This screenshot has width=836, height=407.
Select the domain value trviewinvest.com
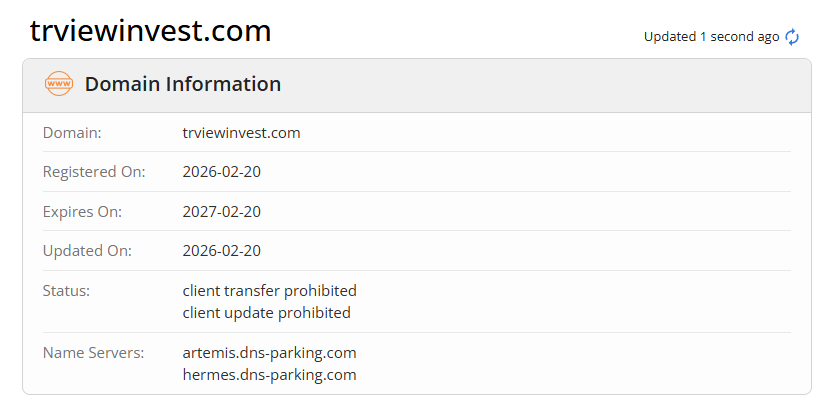[x=241, y=132]
